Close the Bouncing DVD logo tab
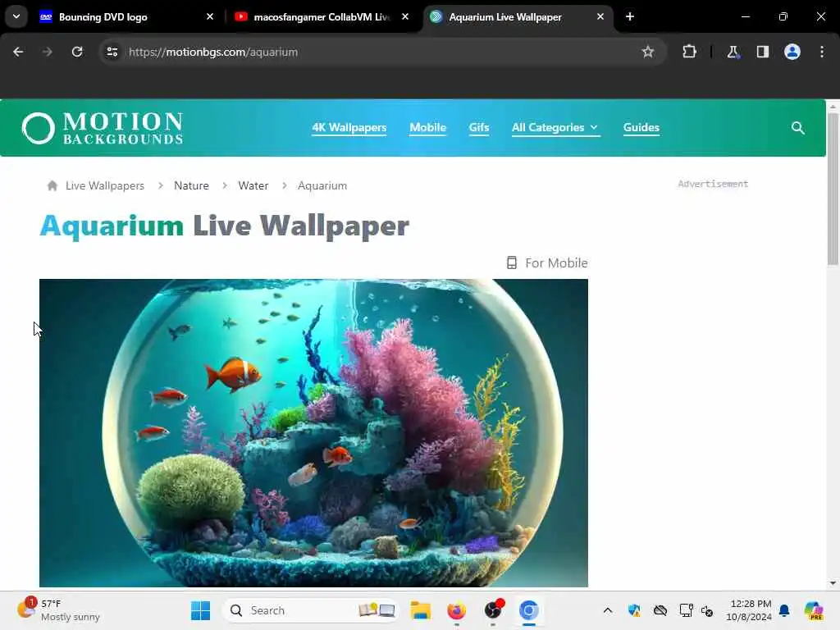840x630 pixels. (x=210, y=16)
